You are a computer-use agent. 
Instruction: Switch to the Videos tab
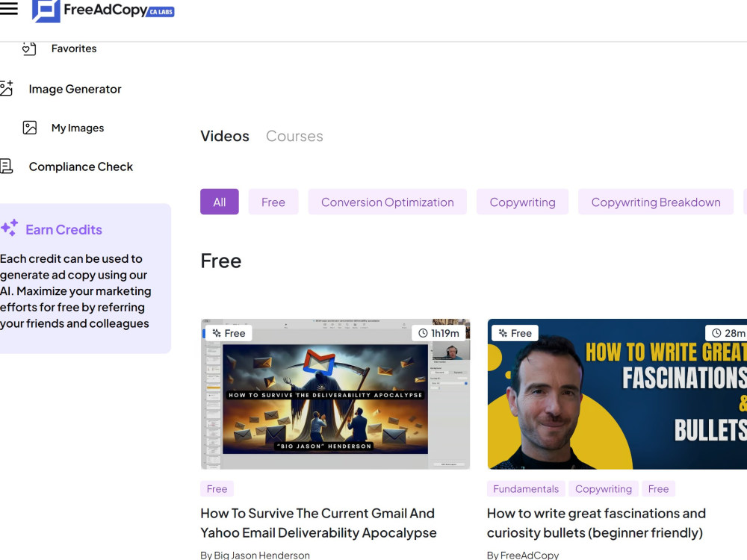pyautogui.click(x=224, y=136)
